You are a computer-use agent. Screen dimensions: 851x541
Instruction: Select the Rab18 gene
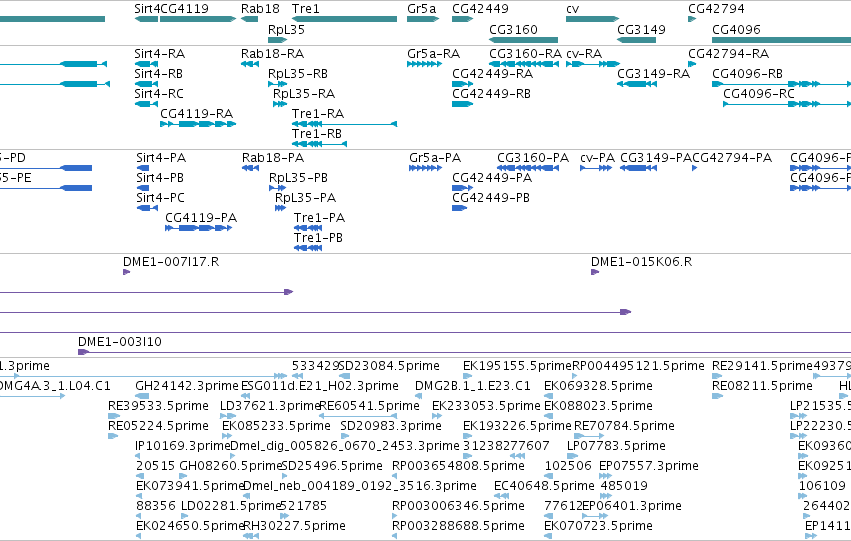[250, 19]
